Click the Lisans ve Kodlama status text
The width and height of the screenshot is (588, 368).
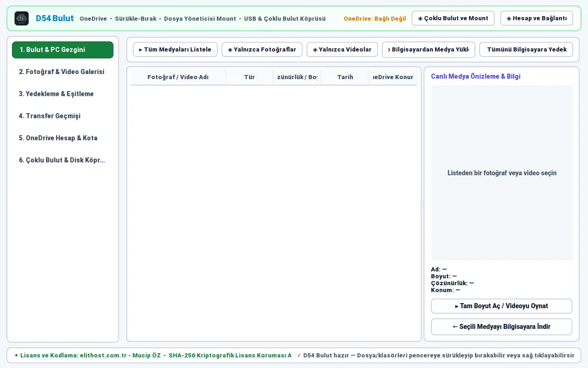click(x=87, y=356)
